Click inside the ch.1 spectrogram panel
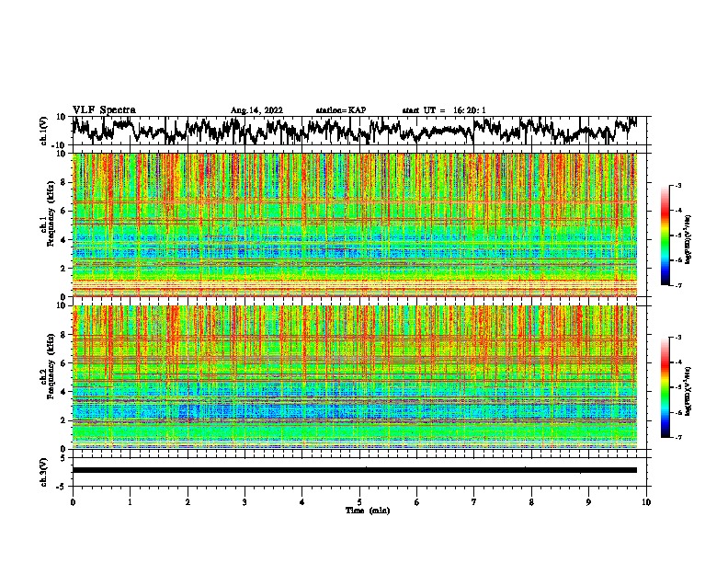Image resolution: width=728 pixels, height=563 pixels. tap(355, 224)
